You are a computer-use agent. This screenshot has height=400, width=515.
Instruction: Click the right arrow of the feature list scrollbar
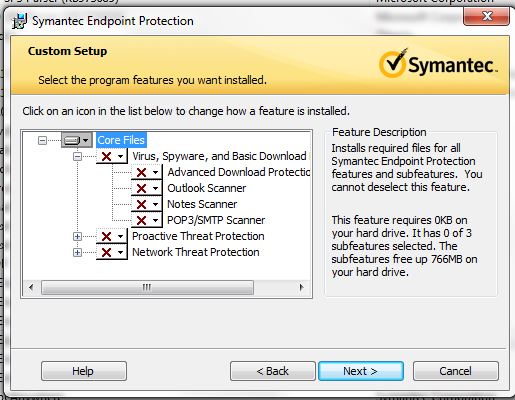tap(302, 287)
